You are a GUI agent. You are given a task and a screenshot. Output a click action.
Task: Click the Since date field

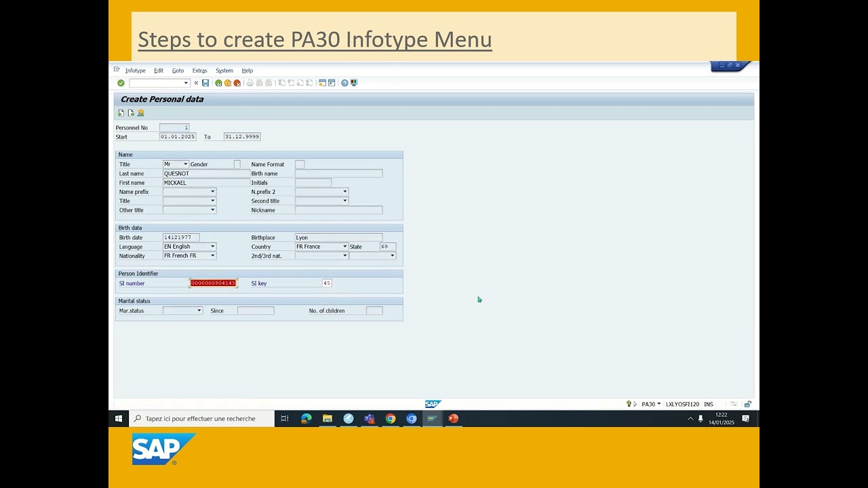(x=256, y=310)
